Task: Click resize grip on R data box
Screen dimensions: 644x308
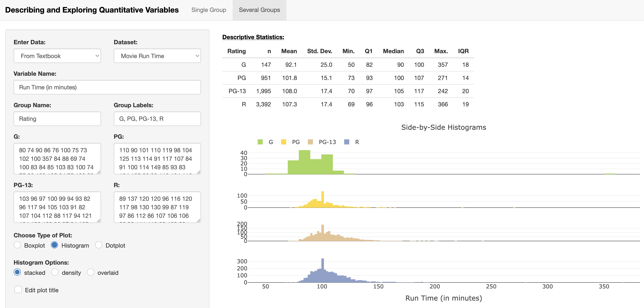Action: pyautogui.click(x=198, y=221)
